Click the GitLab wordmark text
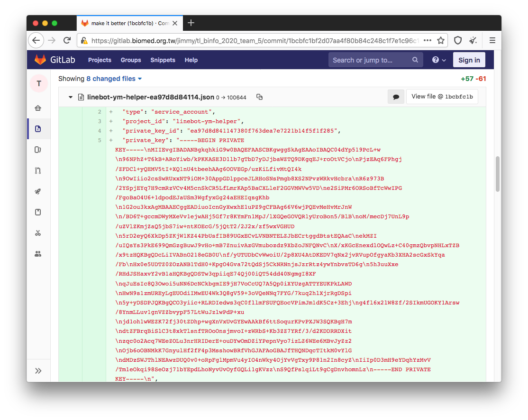The width and height of the screenshot is (528, 420). [x=63, y=60]
